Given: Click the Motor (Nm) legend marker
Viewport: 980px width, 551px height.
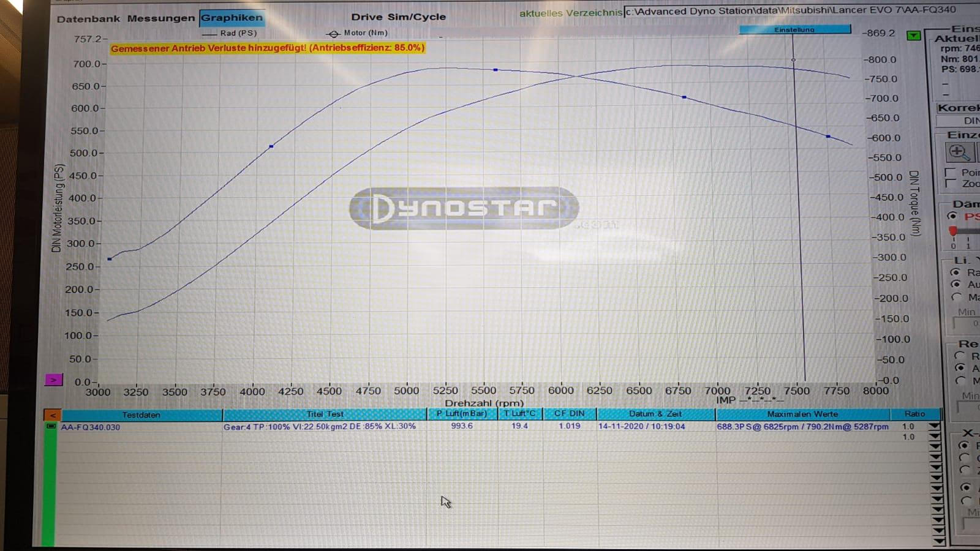Looking at the screenshot, I should (333, 34).
